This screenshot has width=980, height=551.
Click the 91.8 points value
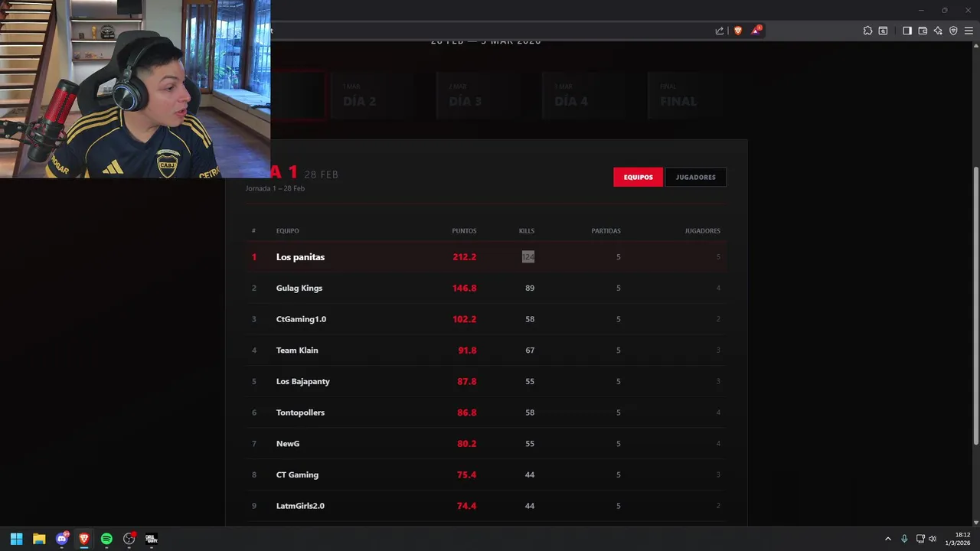point(467,350)
